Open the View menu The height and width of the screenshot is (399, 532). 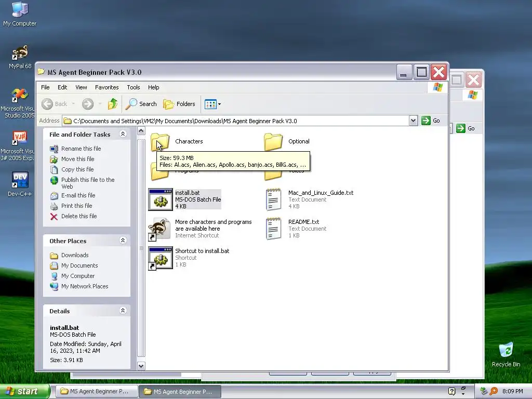pos(81,87)
